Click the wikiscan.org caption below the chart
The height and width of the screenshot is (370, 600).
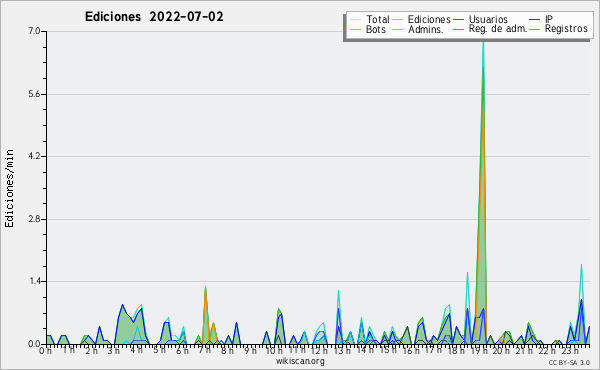tap(300, 361)
